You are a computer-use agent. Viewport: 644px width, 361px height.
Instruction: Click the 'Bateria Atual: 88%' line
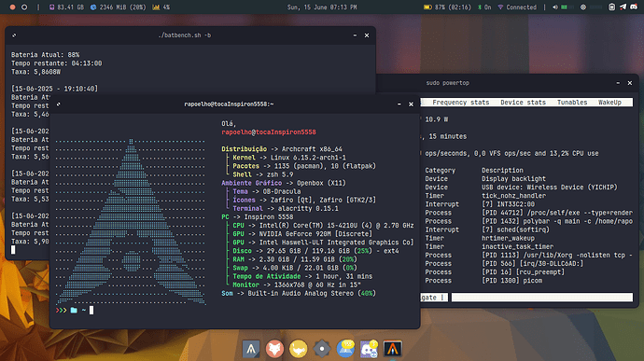45,55
